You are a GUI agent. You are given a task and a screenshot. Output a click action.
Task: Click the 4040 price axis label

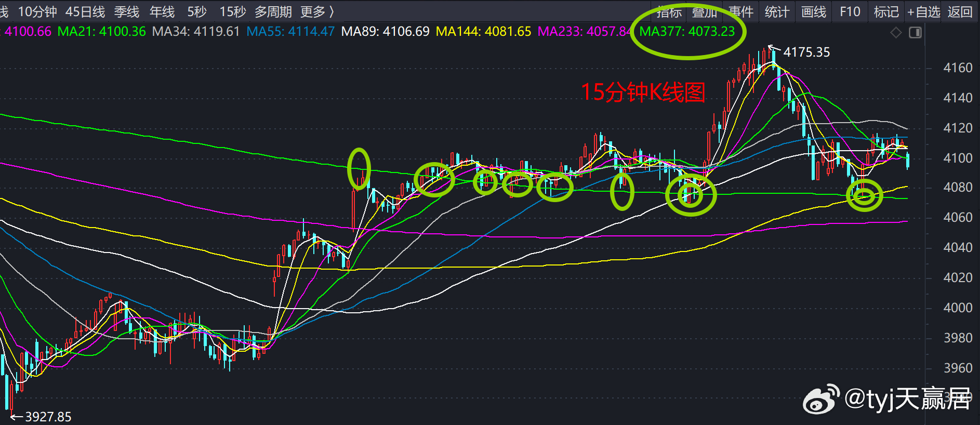point(958,247)
